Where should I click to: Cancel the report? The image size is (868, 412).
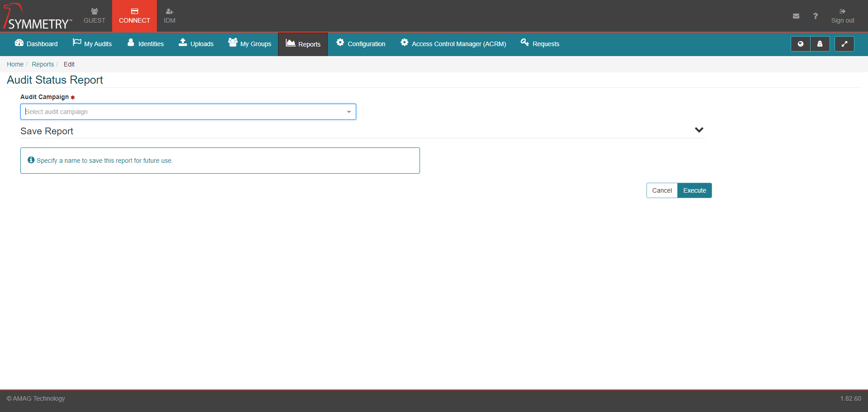coord(662,190)
